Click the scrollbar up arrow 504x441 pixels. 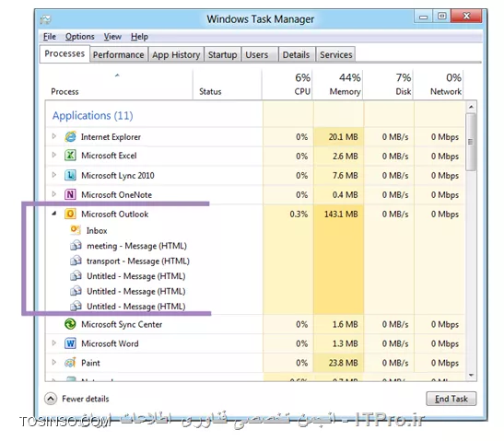click(x=471, y=107)
